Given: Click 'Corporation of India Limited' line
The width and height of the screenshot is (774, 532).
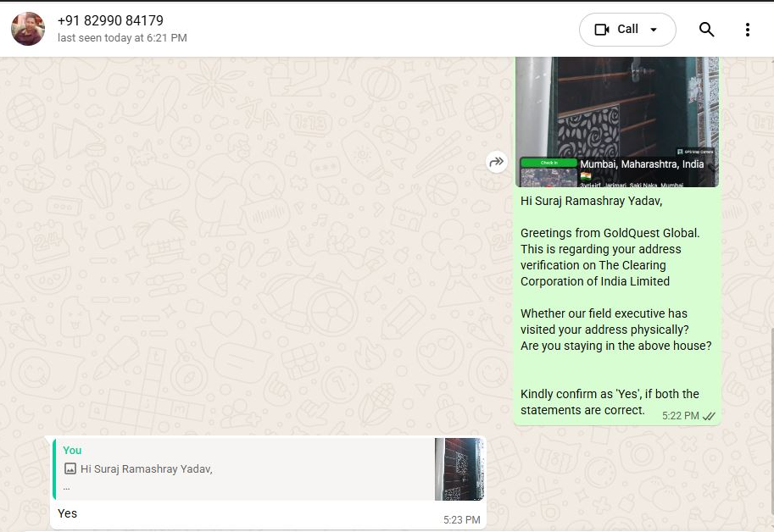Looking at the screenshot, I should point(595,281).
